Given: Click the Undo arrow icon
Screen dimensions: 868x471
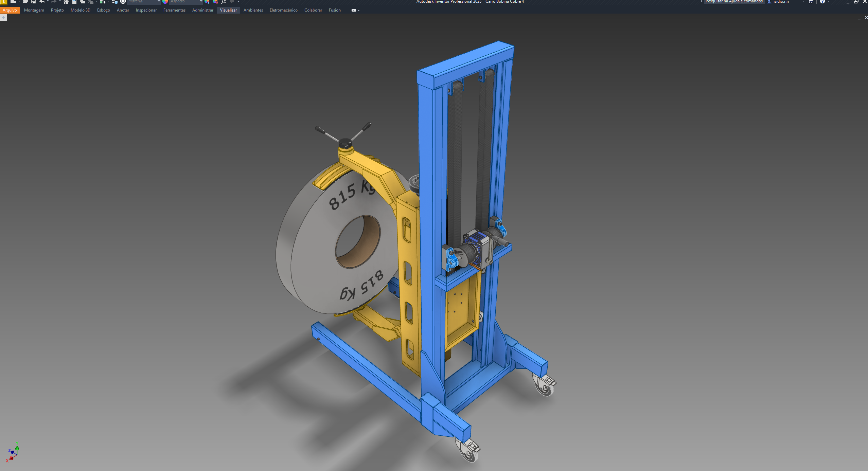Looking at the screenshot, I should coord(42,2).
